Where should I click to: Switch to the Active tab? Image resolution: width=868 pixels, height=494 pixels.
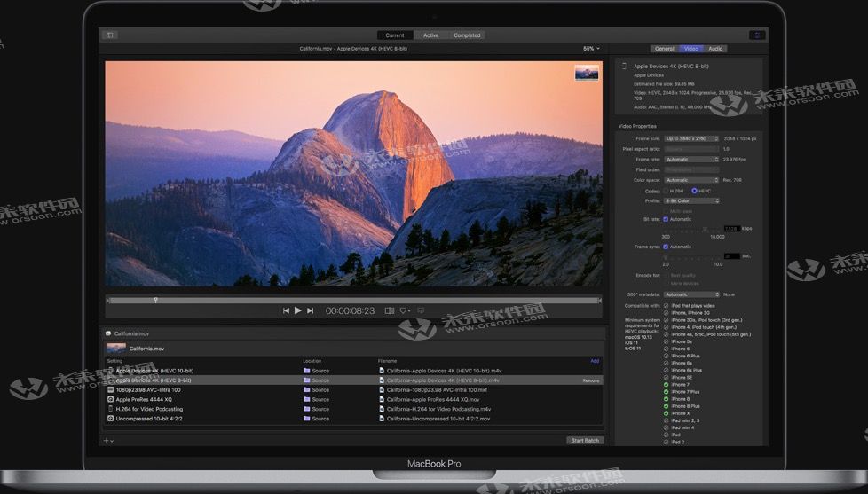pos(430,35)
